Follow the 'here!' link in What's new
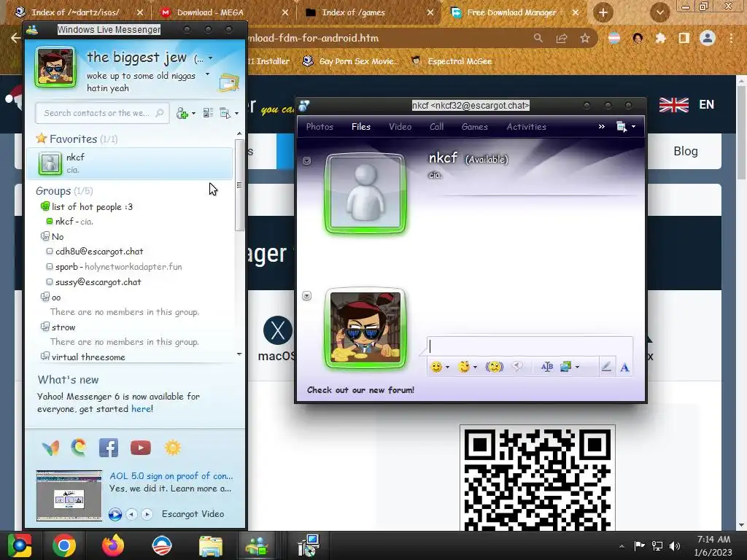Screen dimensions: 747x560 [142, 408]
